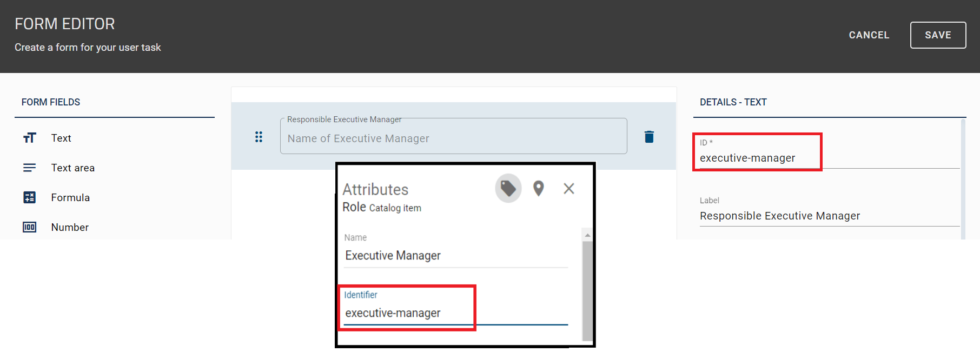The width and height of the screenshot is (980, 359).
Task: Click the scroll up arrow in Attributes
Action: click(587, 235)
